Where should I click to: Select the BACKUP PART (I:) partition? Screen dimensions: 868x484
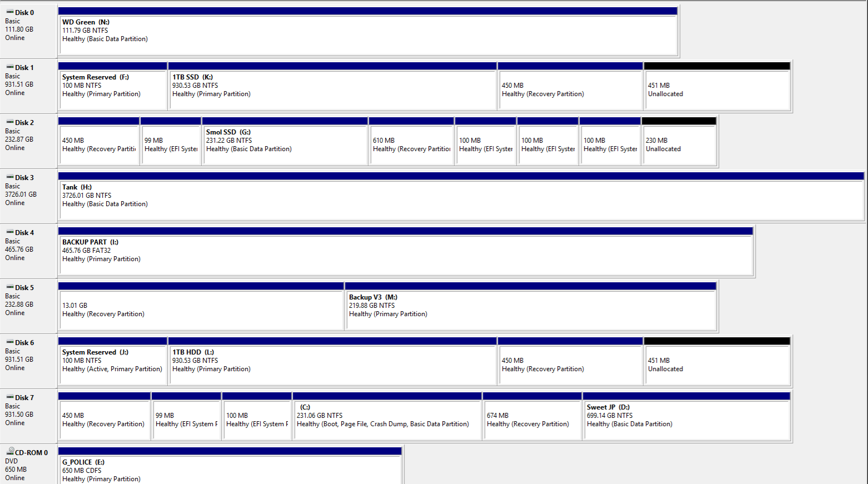pos(406,251)
